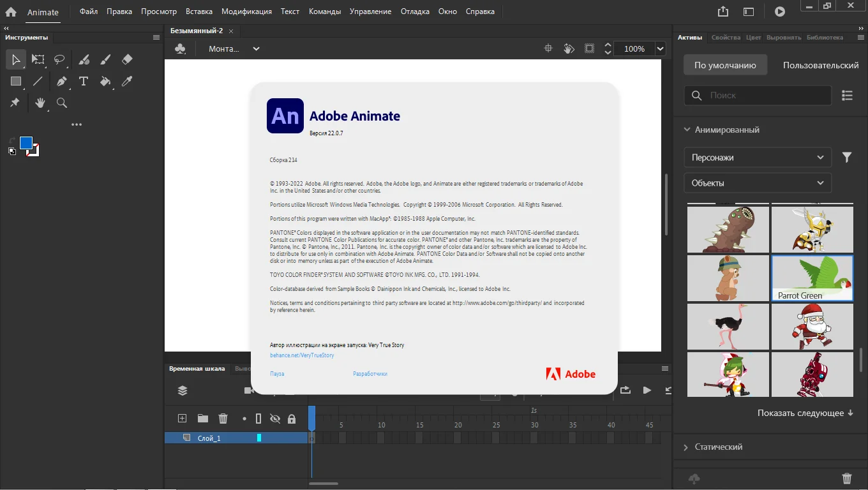
Task: Delete layer with timeline trash icon
Action: point(223,419)
